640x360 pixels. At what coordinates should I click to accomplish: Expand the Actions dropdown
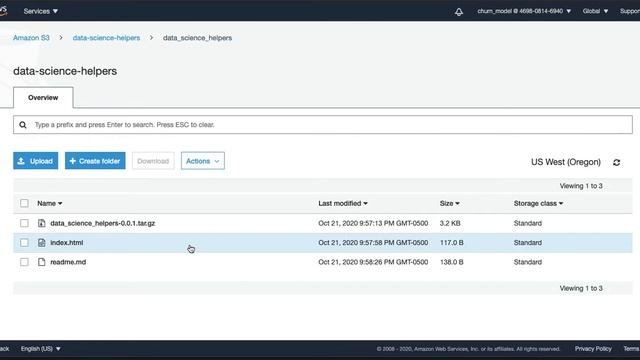[x=203, y=161]
